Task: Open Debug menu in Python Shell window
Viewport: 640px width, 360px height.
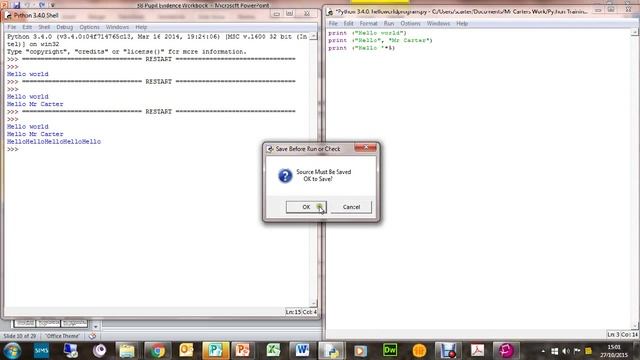Action: coord(64,27)
